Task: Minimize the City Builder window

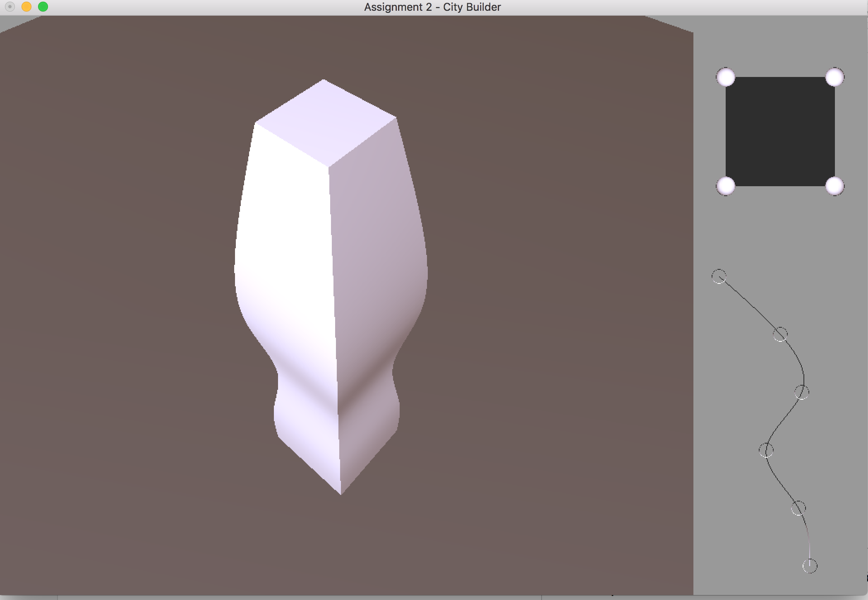Action: 27,7
